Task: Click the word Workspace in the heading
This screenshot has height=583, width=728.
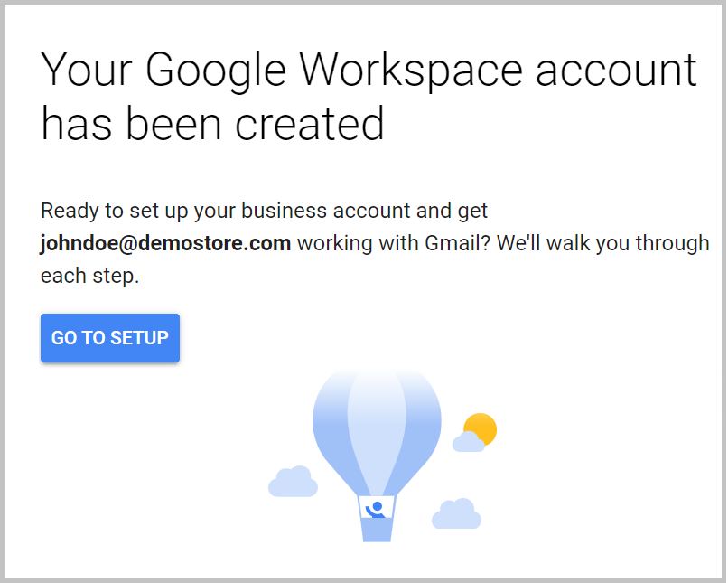Action: click(x=411, y=71)
